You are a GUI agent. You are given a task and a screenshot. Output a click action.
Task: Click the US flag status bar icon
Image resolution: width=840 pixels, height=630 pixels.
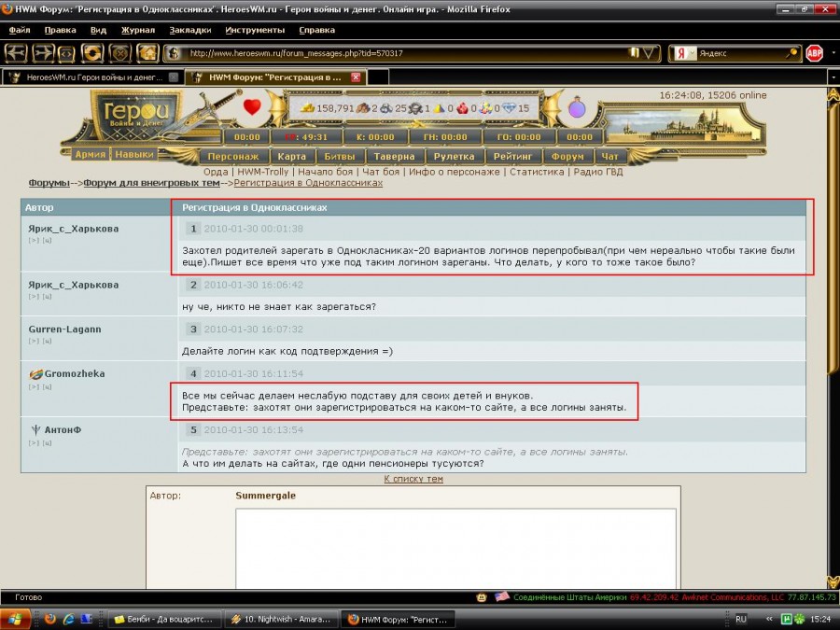[x=501, y=596]
